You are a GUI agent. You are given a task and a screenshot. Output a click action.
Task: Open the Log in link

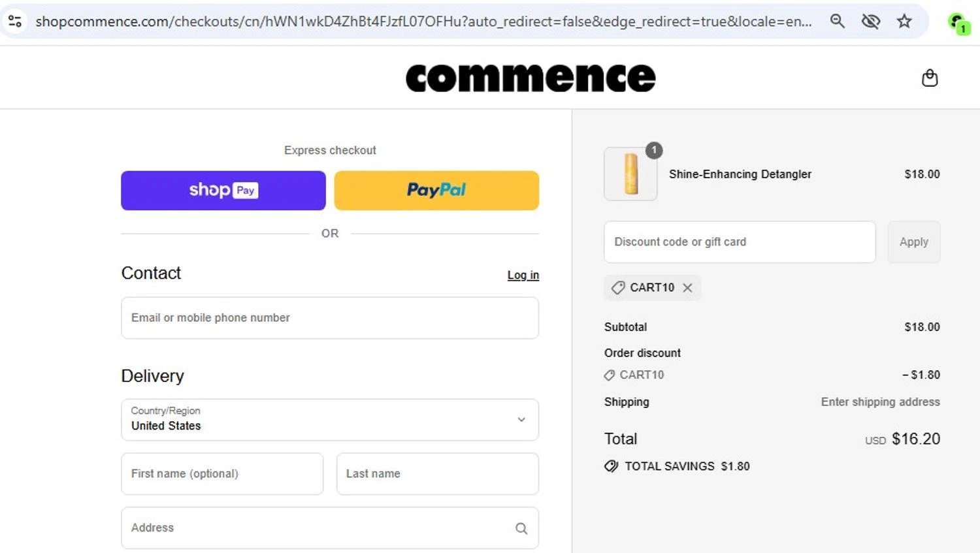point(523,275)
